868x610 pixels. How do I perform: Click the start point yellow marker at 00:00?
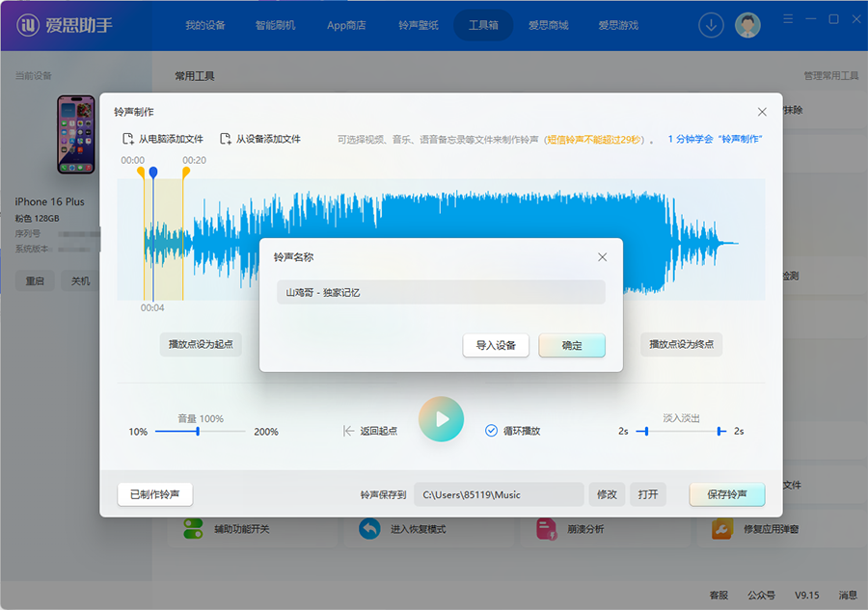pyautogui.click(x=142, y=172)
